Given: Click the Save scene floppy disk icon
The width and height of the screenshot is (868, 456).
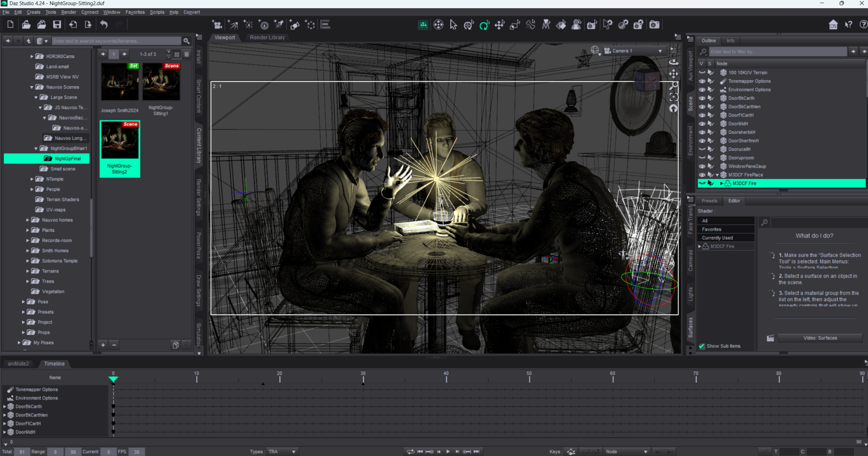Looking at the screenshot, I should click(x=57, y=25).
